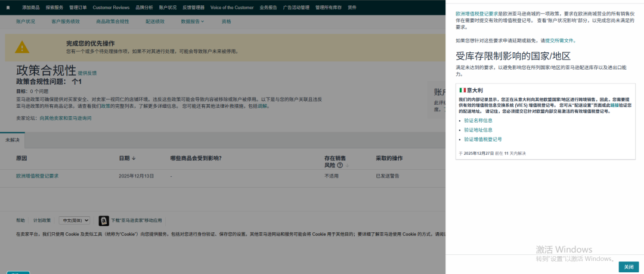Click the Italy flag icon in the panel
The height and width of the screenshot is (274, 644).
coord(462,90)
